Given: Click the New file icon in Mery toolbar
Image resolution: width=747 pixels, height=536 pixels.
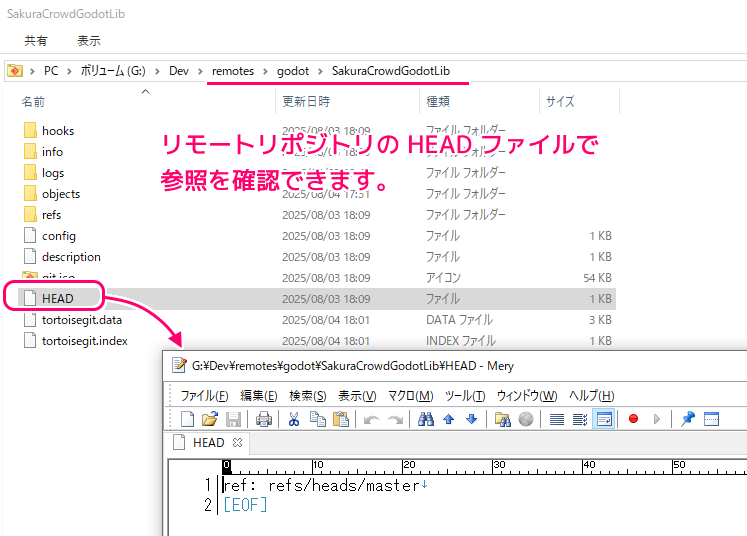Looking at the screenshot, I should point(187,419).
